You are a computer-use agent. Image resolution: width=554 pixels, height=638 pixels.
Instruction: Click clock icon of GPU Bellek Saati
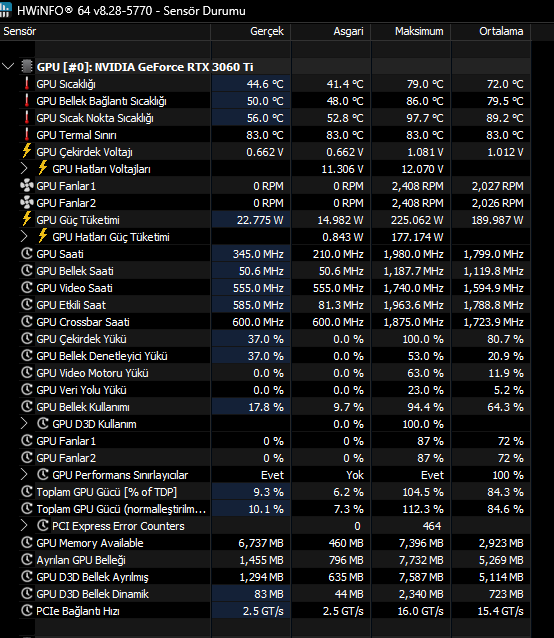click(27, 271)
